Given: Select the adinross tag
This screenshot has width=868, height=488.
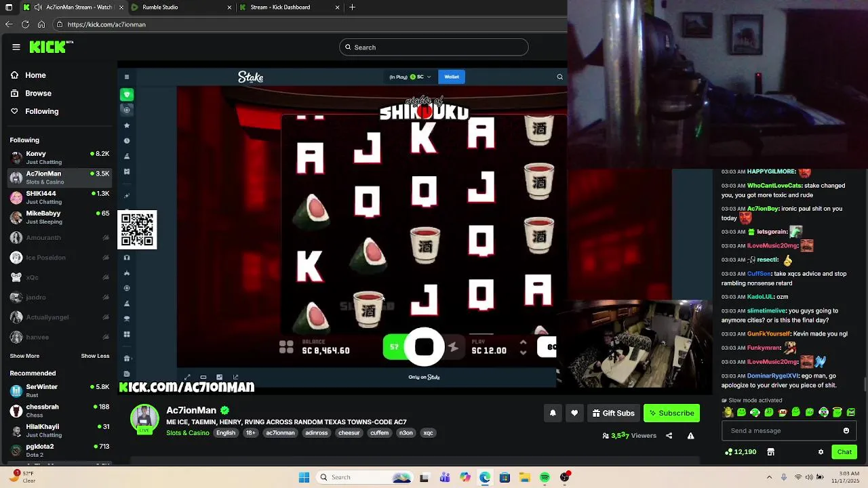Looking at the screenshot, I should [x=317, y=432].
